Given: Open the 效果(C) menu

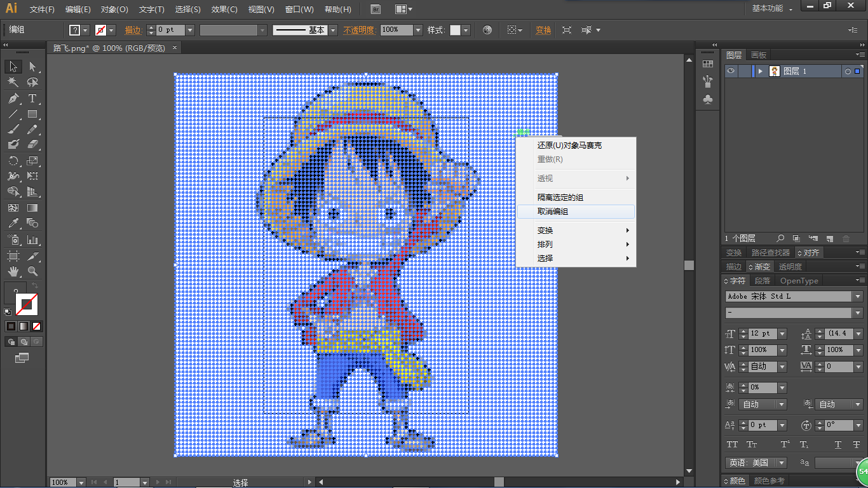Looking at the screenshot, I should coord(224,10).
